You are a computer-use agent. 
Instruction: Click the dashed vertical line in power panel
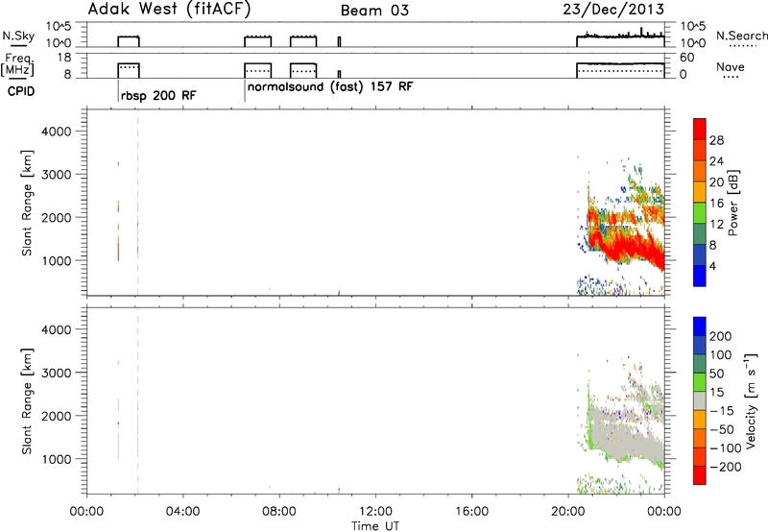pyautogui.click(x=137, y=203)
